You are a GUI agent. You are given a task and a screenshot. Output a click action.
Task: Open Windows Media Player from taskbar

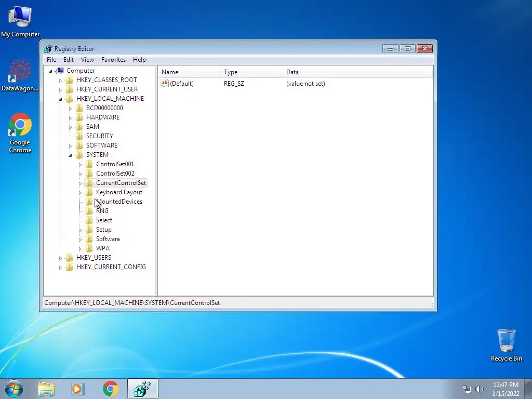(78, 389)
